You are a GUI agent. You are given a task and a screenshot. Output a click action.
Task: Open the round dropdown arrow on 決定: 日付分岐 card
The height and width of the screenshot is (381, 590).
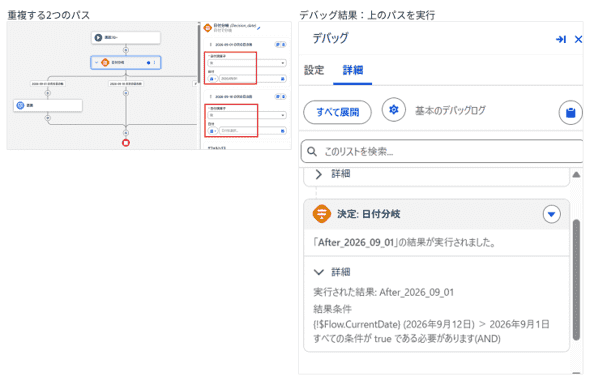coord(551,214)
